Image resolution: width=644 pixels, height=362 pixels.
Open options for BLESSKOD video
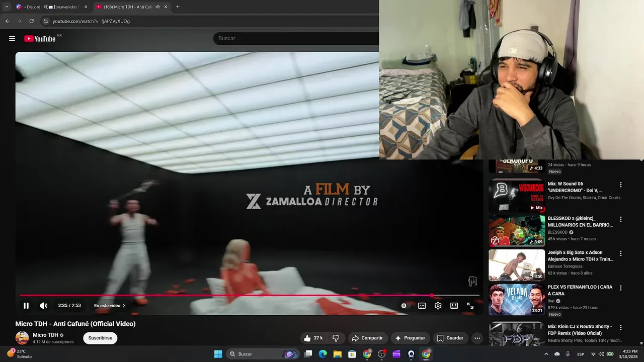click(621, 219)
